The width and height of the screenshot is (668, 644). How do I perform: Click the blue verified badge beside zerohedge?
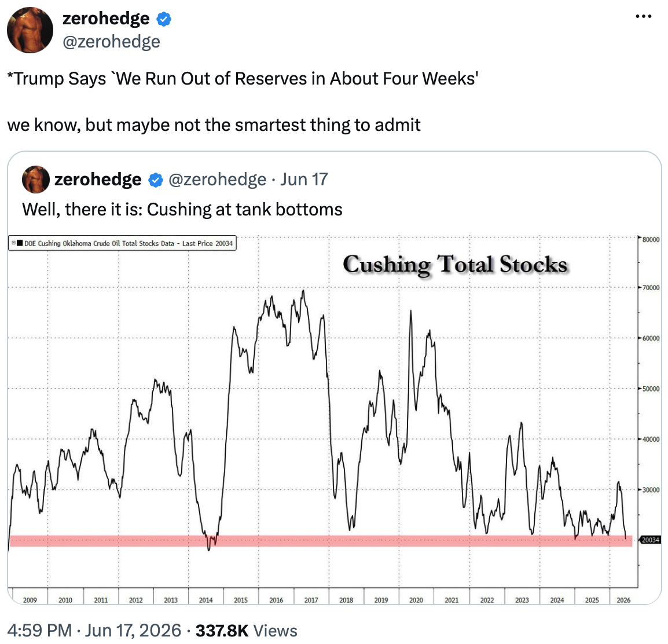164,19
